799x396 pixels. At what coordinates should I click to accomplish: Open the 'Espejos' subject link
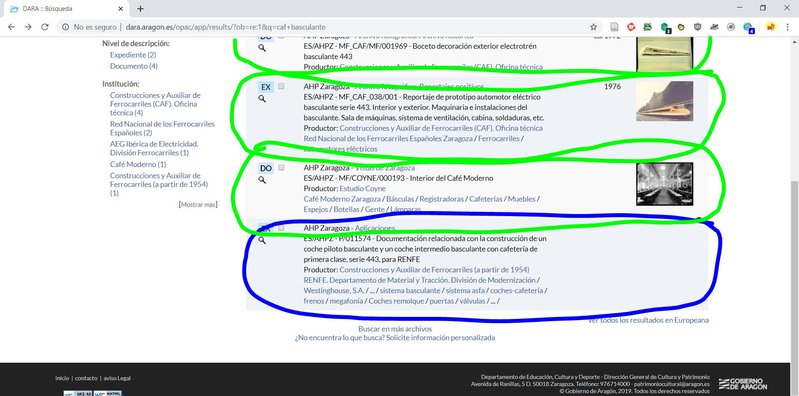tap(315, 209)
